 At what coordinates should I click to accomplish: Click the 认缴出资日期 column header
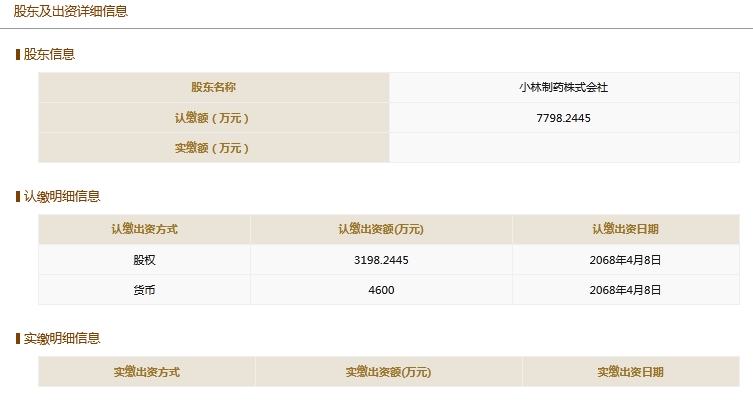626,229
